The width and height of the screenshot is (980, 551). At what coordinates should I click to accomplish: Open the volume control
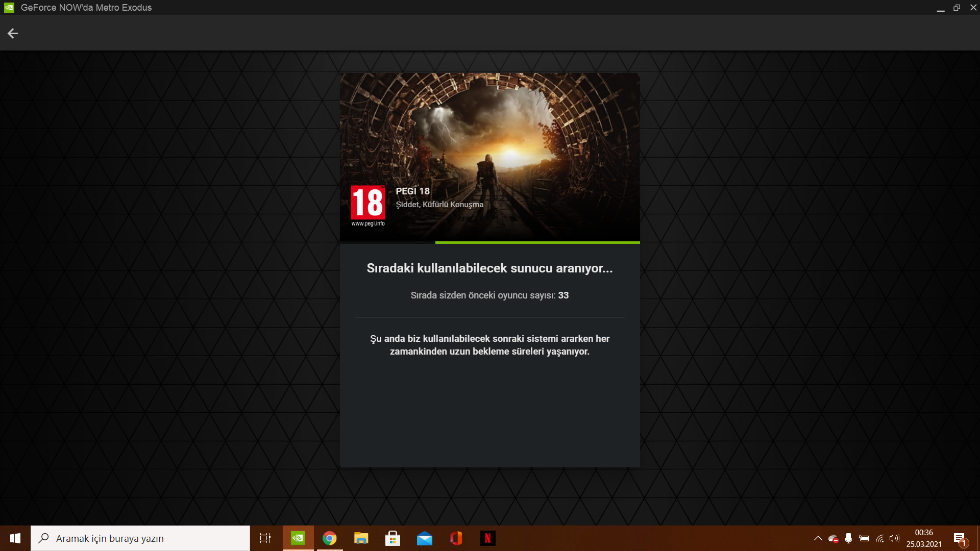[894, 538]
